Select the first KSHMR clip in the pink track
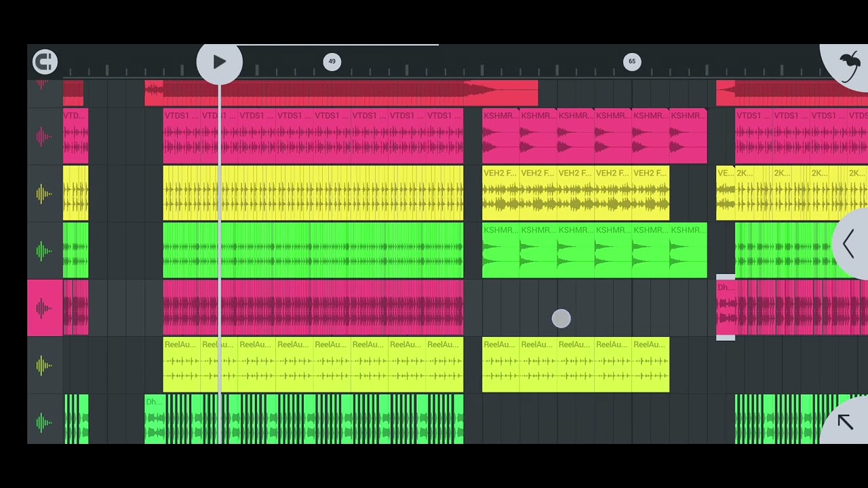The width and height of the screenshot is (868, 488). pyautogui.click(x=500, y=136)
